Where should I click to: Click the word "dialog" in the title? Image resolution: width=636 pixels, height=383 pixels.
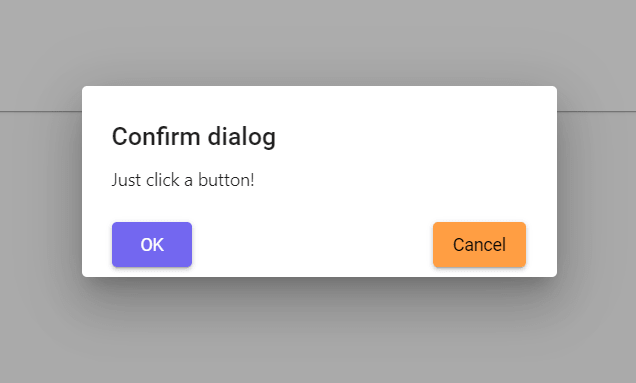coord(242,137)
